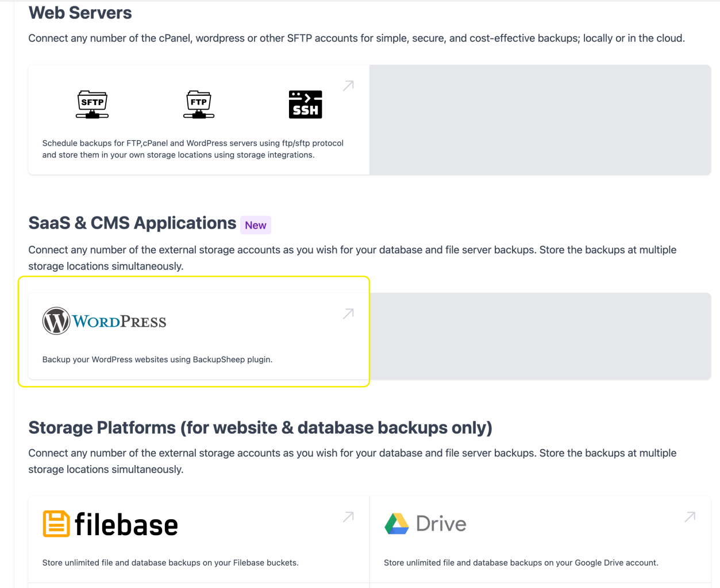Click the Storage Platforms heading
The width and height of the screenshot is (720, 588).
[x=260, y=428]
